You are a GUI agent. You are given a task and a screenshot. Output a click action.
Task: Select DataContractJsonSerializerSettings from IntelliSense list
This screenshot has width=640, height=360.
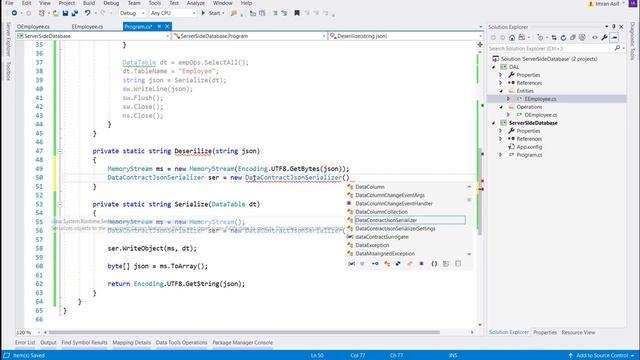click(x=395, y=229)
